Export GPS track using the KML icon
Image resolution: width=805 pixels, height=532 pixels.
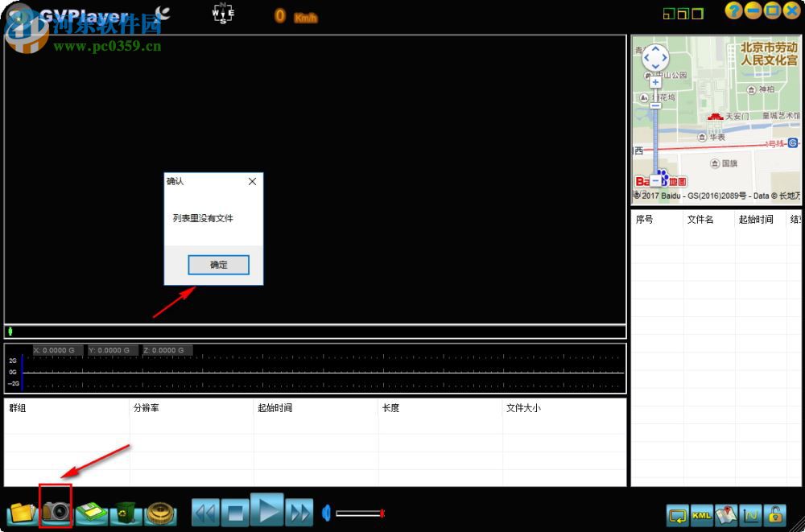700,515
